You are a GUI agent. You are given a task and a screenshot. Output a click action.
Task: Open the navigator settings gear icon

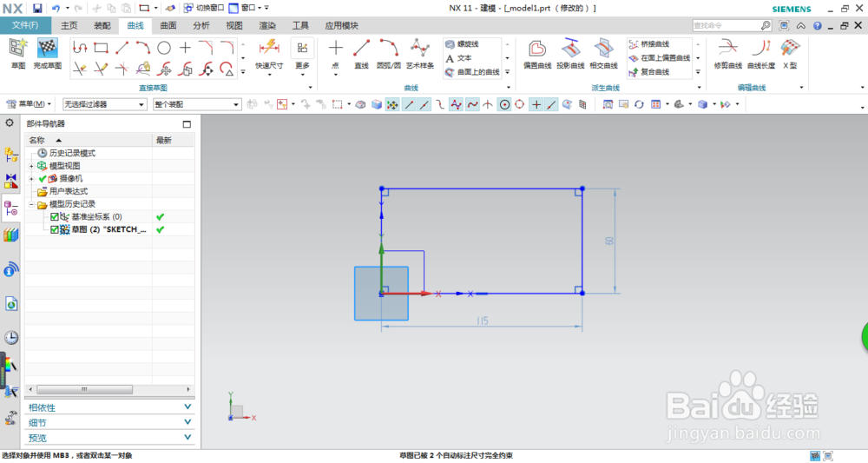[10, 123]
